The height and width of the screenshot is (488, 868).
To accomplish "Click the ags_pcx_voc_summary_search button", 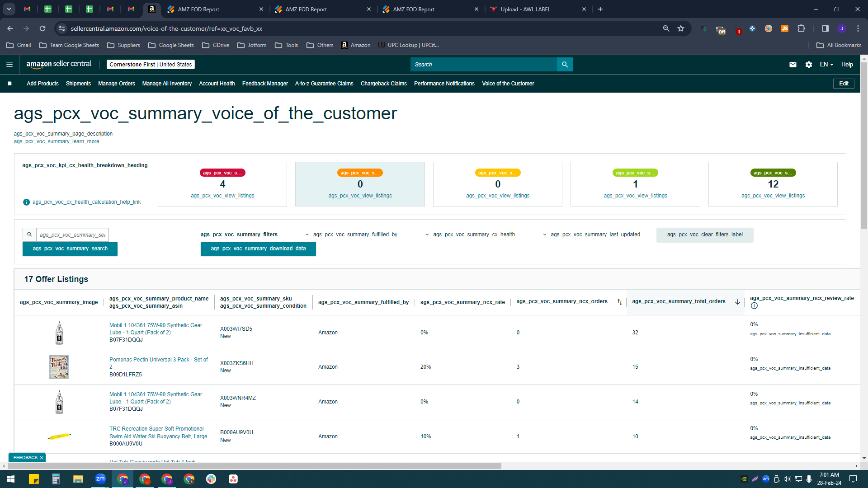I will pyautogui.click(x=70, y=249).
